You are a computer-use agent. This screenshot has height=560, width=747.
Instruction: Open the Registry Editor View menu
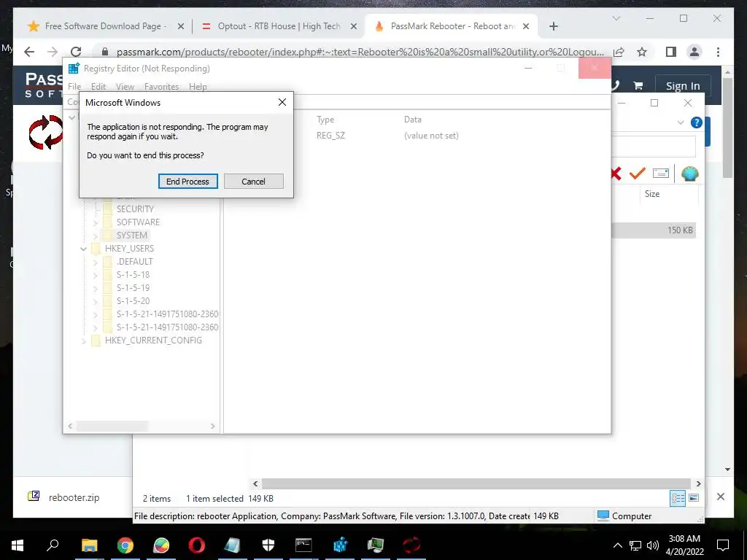[125, 87]
